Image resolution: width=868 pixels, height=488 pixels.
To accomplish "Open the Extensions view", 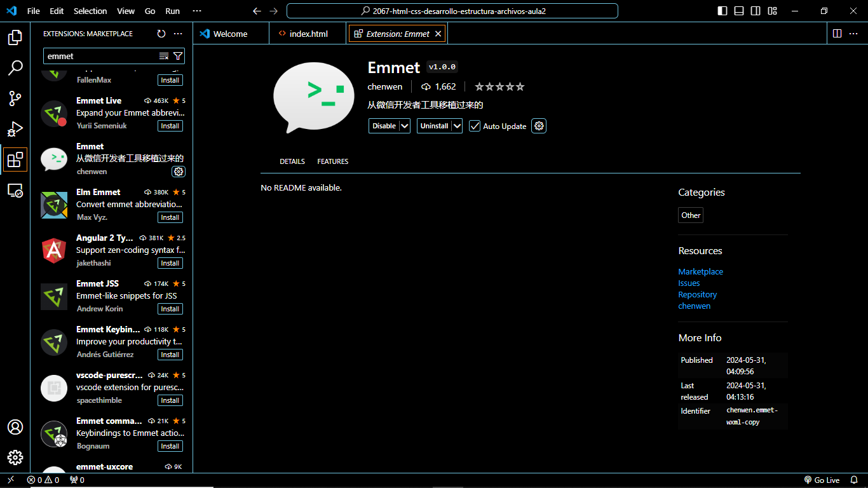I will (15, 159).
